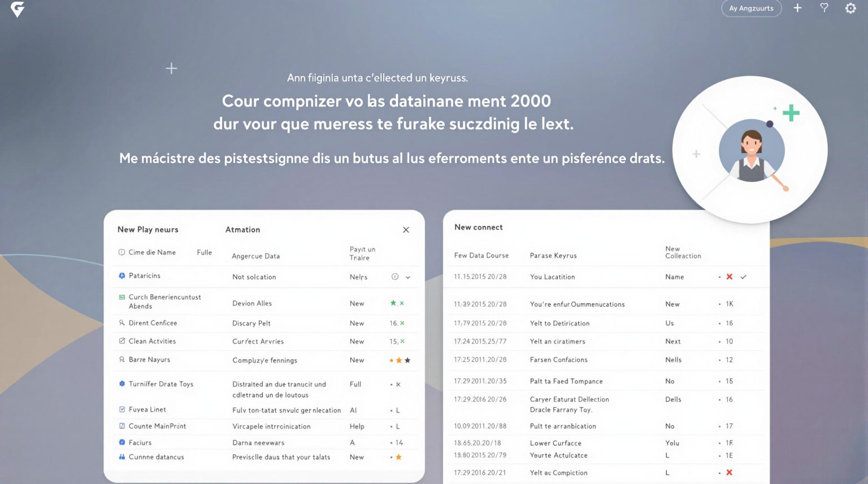868x484 pixels.
Task: Click the large orange star in Compluzy'e fennings row
Action: point(399,360)
